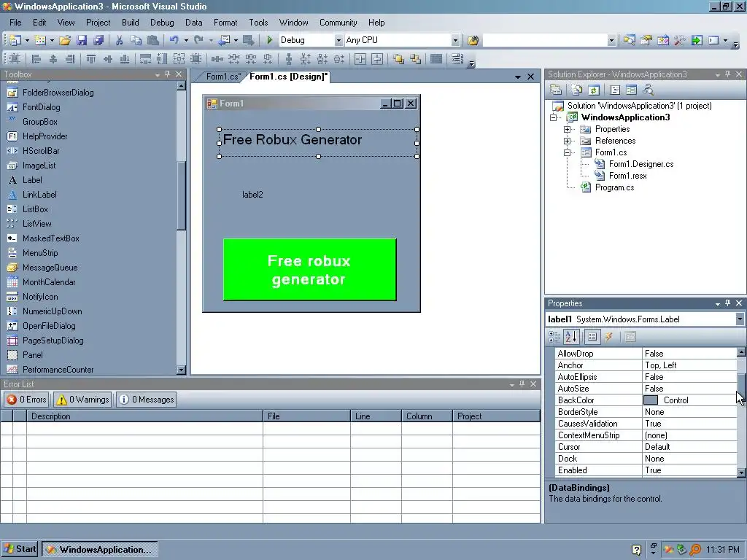
Task: Sort error list by Project column header
Action: point(496,416)
